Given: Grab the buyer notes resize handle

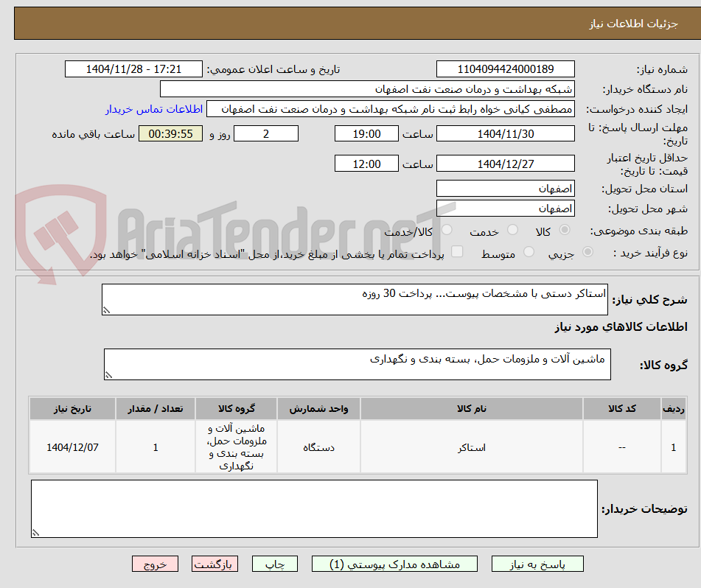Looking at the screenshot, I should click(35, 533).
